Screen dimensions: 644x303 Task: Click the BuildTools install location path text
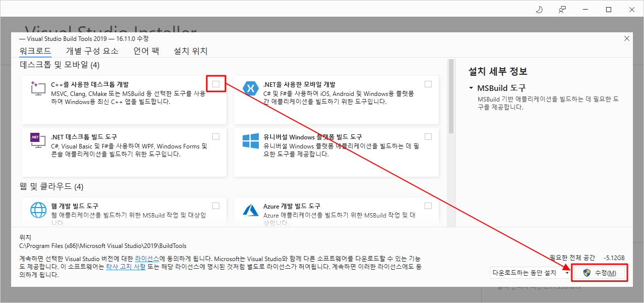[x=103, y=246]
